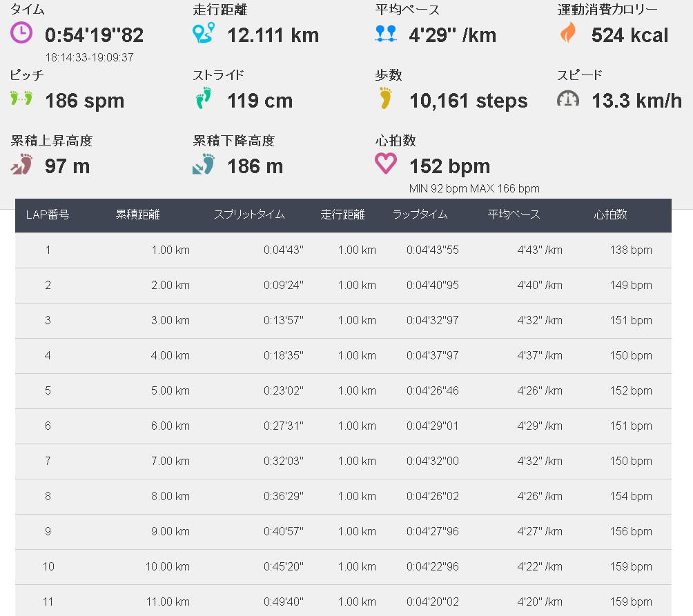Click the speedometer speed icon
The width and height of the screenshot is (693, 616).
(568, 99)
